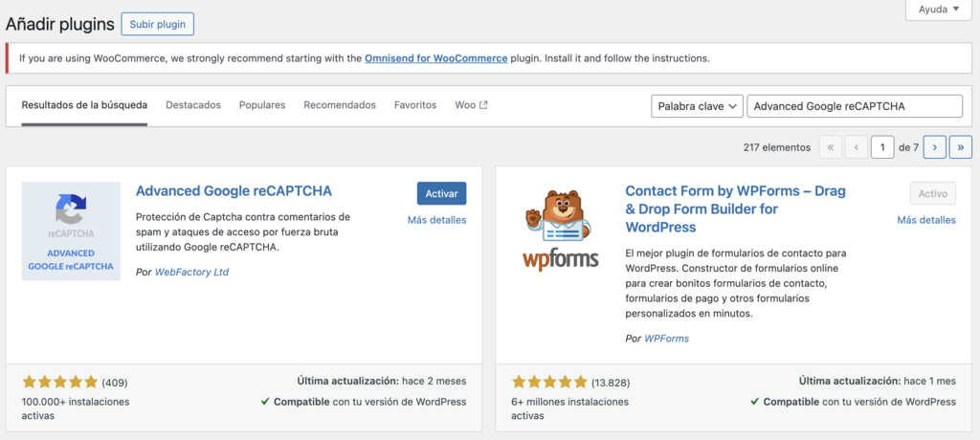This screenshot has width=980, height=440.
Task: Open the Omnisend for WooCommerce link
Action: click(x=435, y=58)
